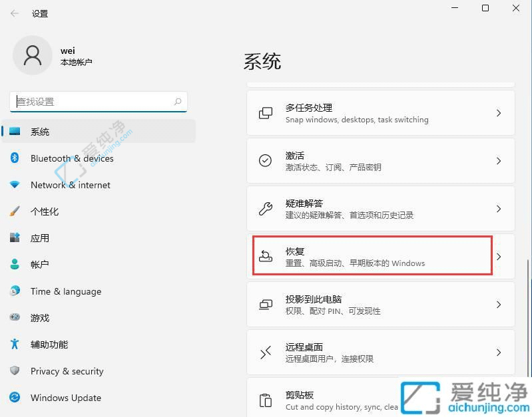
Task: Click the Gaming controller icon
Action: click(x=15, y=317)
